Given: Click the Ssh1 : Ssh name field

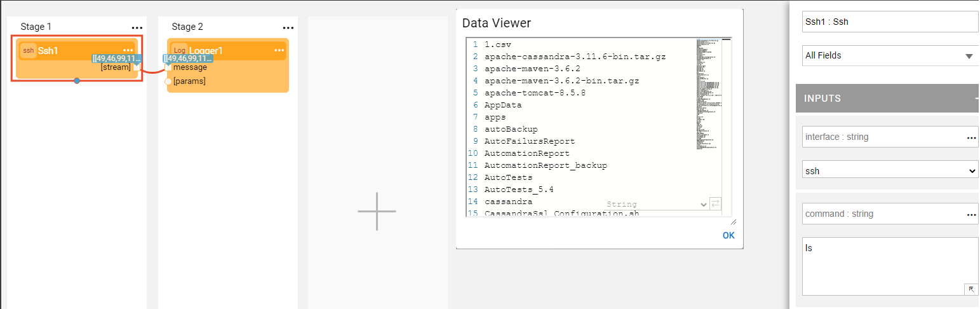Looking at the screenshot, I should pyautogui.click(x=889, y=22).
